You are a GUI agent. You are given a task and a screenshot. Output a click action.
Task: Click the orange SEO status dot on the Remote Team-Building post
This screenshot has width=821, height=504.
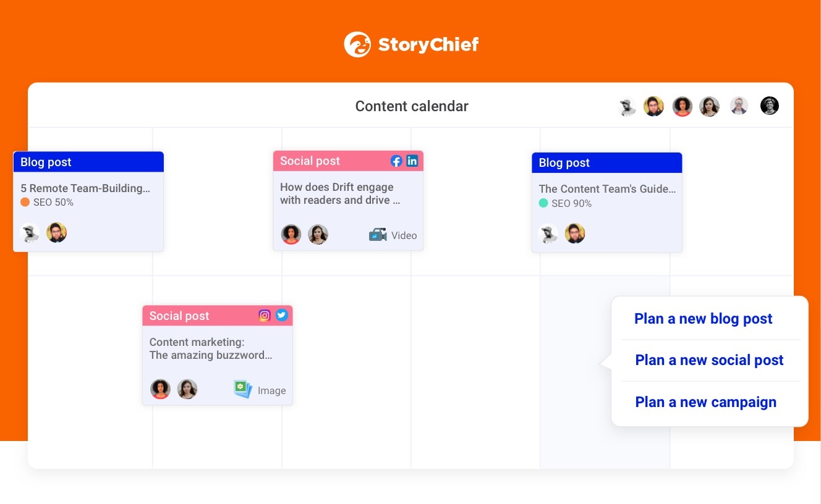click(x=25, y=202)
